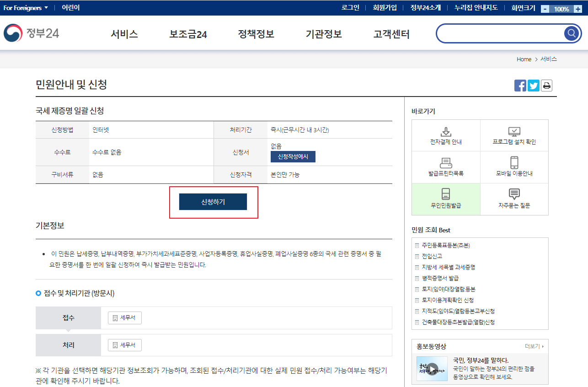Click 서비스 in breadcrumb

549,59
